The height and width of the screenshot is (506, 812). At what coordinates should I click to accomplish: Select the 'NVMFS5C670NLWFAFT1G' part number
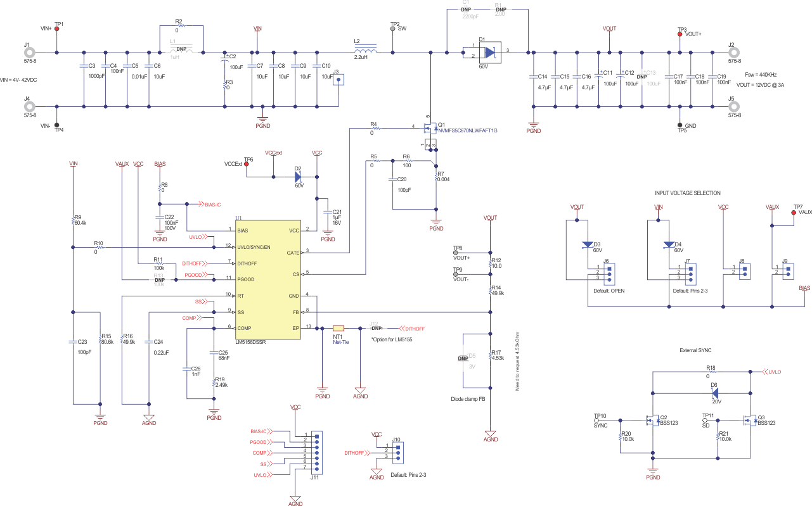pyautogui.click(x=468, y=130)
